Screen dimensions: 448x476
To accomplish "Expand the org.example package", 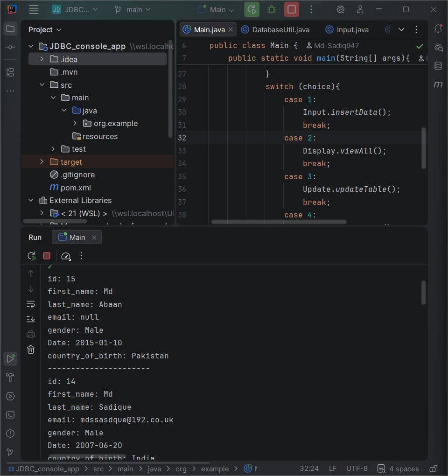I will [x=75, y=123].
